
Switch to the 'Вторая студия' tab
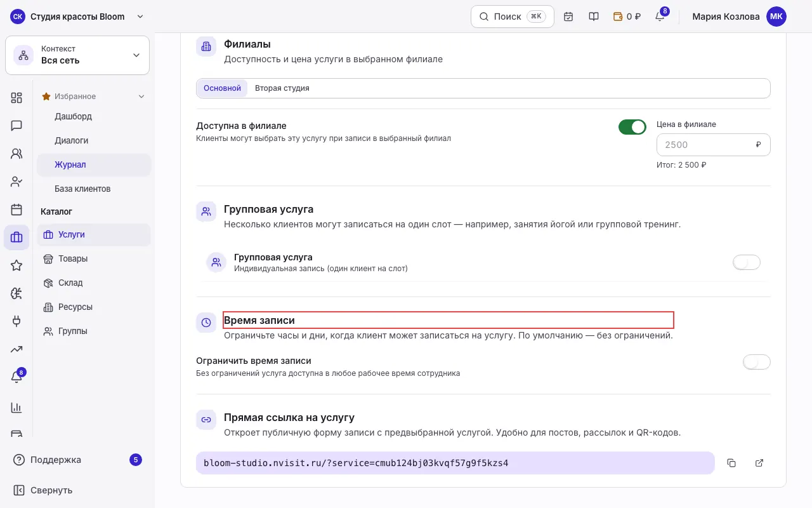[282, 88]
